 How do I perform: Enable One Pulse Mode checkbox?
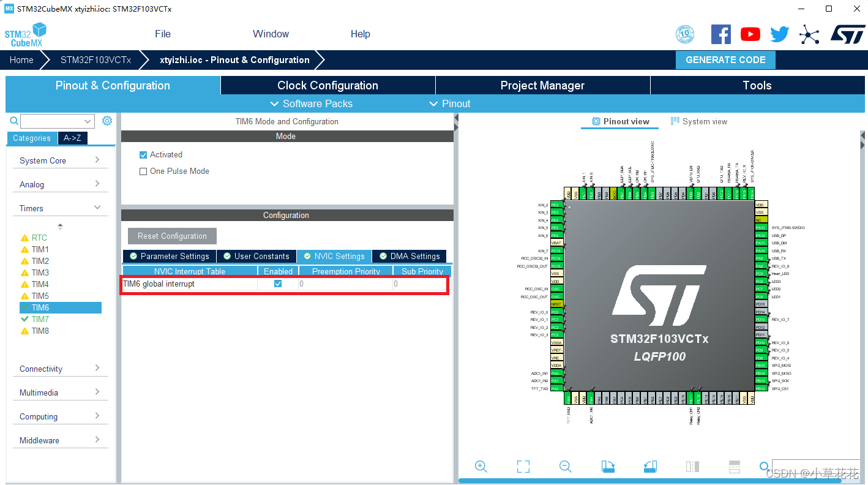point(143,171)
